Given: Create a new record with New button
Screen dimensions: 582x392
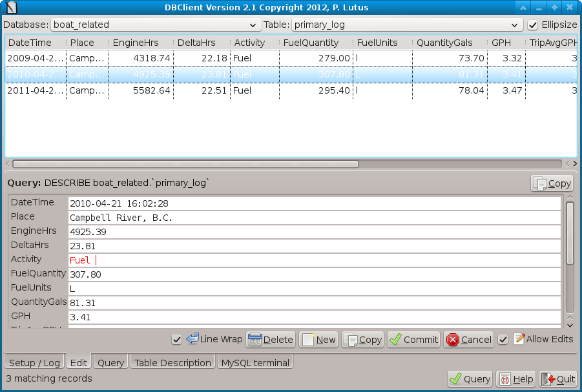Looking at the screenshot, I should click(x=319, y=340).
